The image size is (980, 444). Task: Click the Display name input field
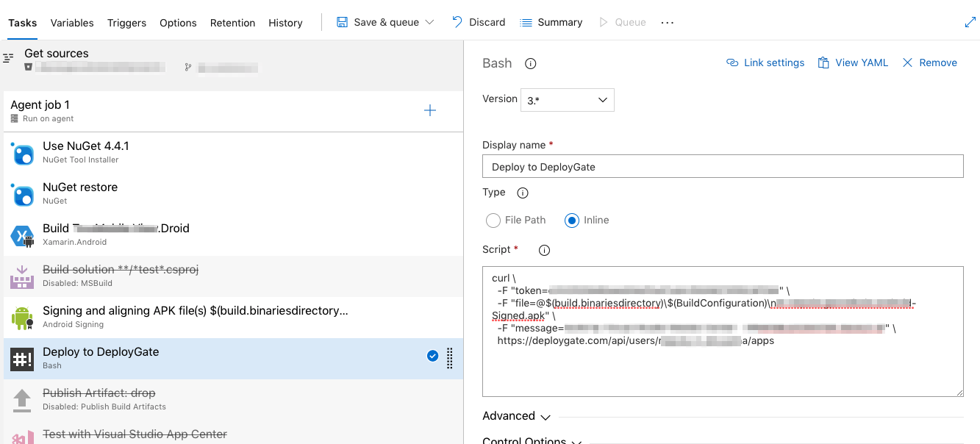(x=723, y=167)
